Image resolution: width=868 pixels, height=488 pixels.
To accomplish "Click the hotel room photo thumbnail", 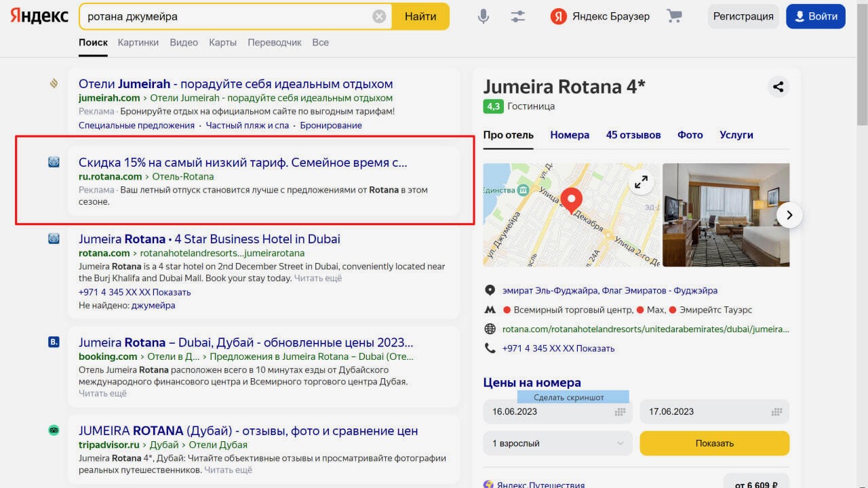I will (x=726, y=214).
